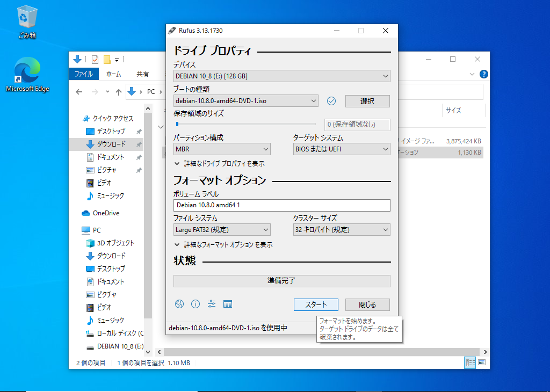Click the 保存領域のサイズ slider
The height and width of the screenshot is (392, 550).
245,124
